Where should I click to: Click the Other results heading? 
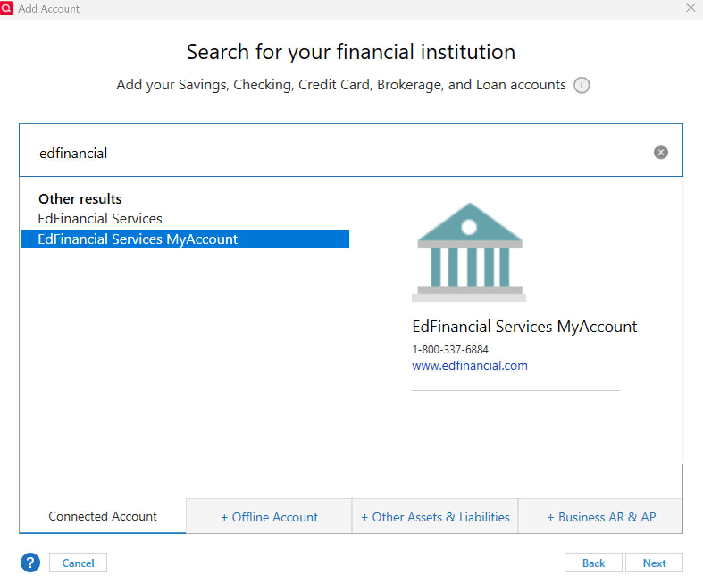click(x=80, y=199)
